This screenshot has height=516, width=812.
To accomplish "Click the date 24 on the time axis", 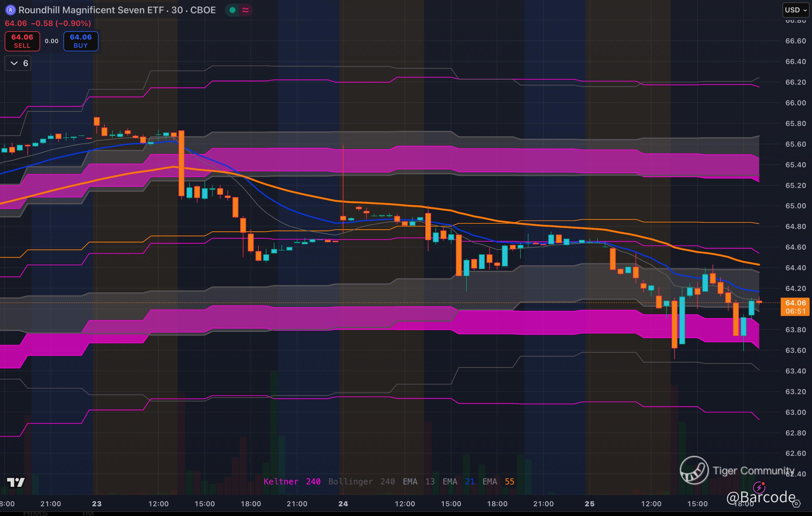I will click(x=343, y=504).
